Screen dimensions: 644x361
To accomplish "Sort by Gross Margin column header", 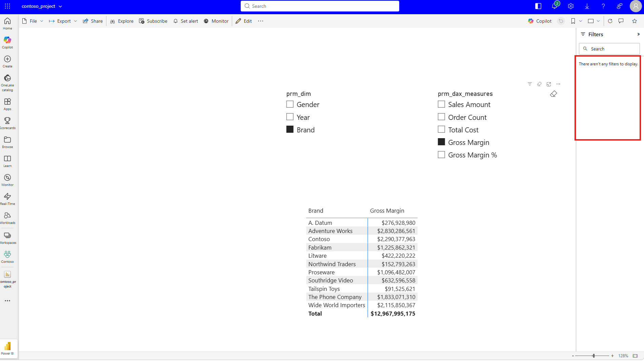I will 387,211.
